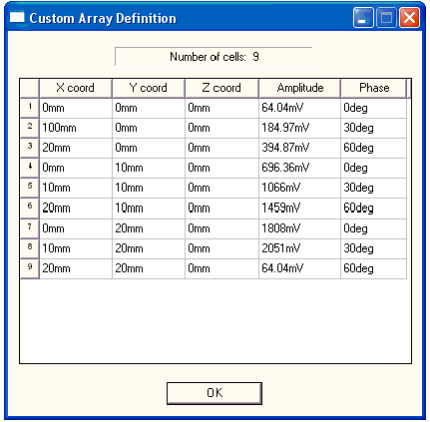Click the Y coord 20mm cell in row 7

[149, 229]
